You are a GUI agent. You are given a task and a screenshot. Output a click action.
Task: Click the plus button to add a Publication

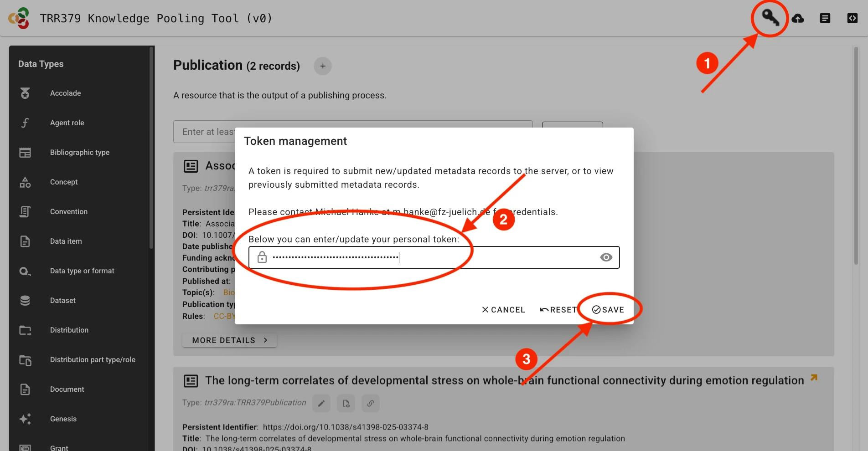coord(323,66)
